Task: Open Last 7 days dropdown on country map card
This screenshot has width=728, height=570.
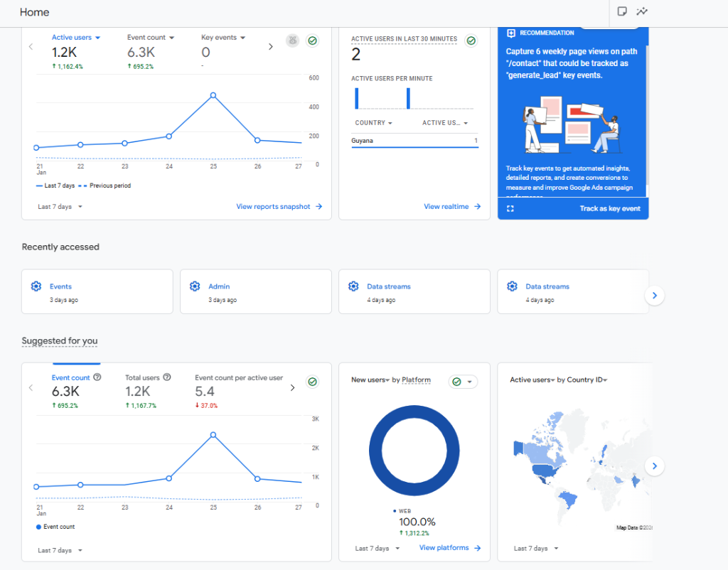Action: pyautogui.click(x=536, y=549)
